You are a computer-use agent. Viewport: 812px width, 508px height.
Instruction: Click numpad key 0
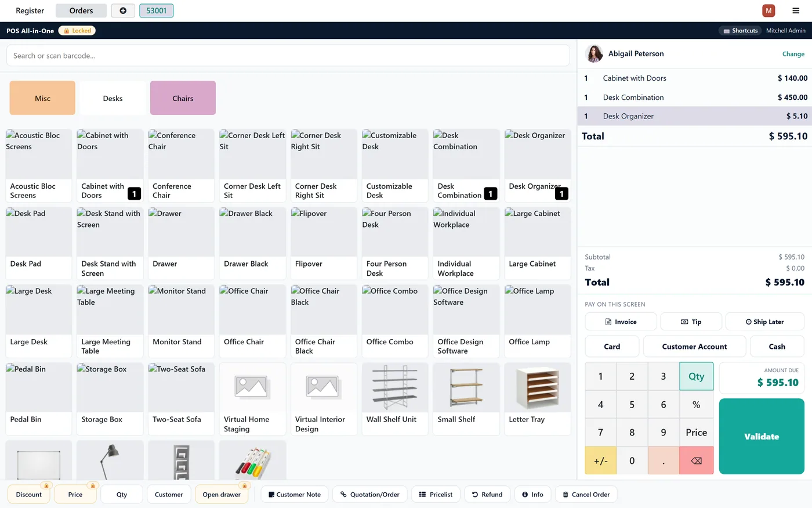[x=632, y=460]
